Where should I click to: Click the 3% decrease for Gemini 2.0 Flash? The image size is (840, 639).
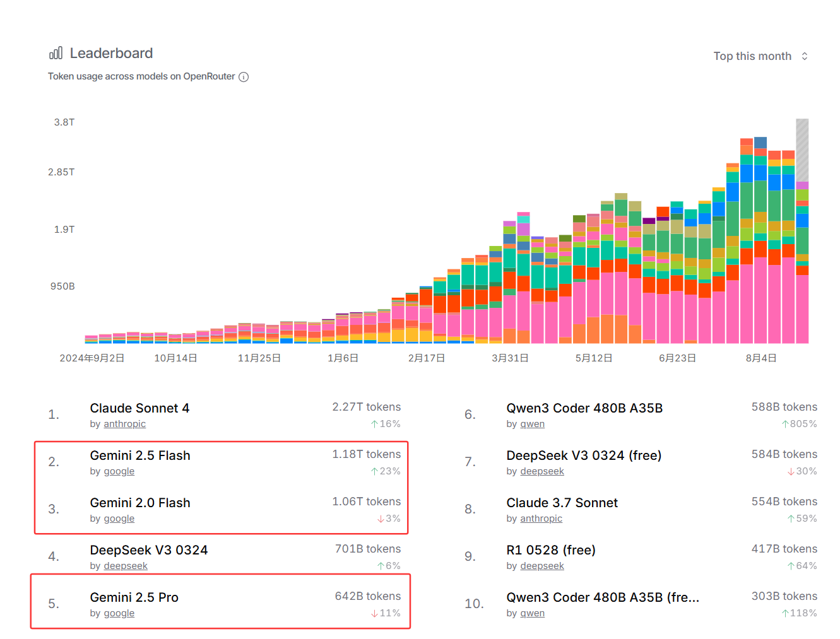(x=389, y=519)
